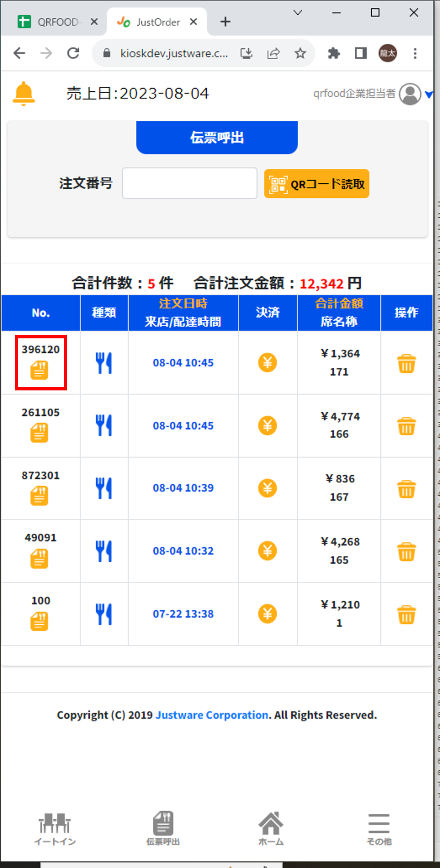Switch to the QRFOOD browser tab
440x868 pixels.
coord(57,22)
